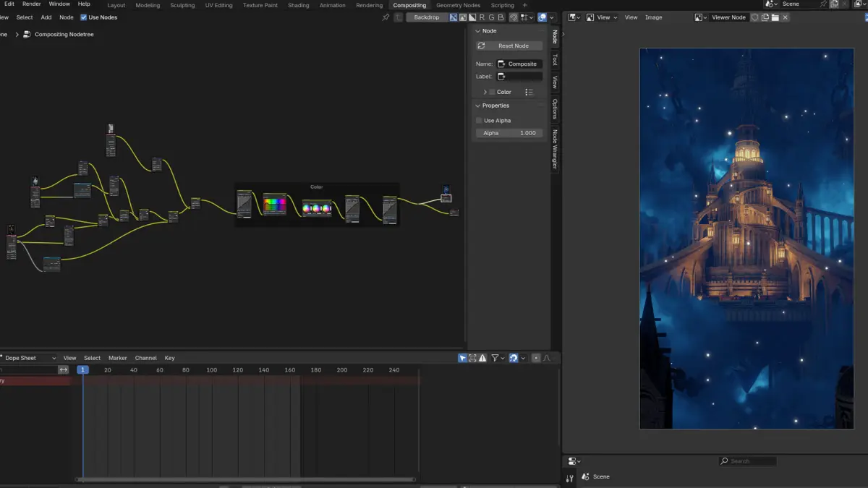Open the Key menu in Dope Sheet
The width and height of the screenshot is (868, 488).
coord(169,358)
